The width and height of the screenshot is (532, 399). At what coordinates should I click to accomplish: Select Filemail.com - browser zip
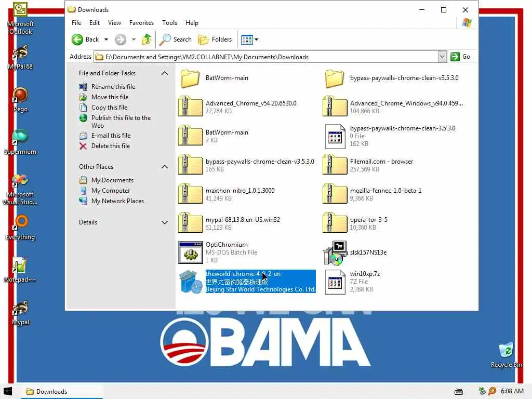(x=368, y=165)
